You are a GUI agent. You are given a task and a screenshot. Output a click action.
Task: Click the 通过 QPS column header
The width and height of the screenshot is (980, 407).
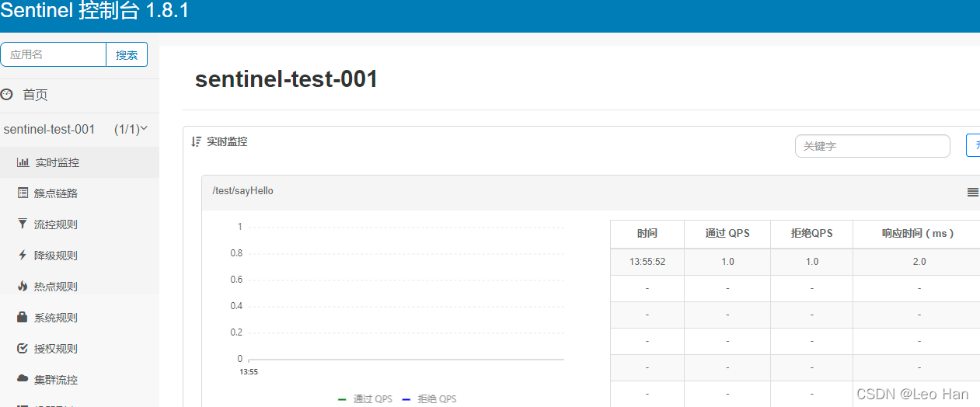click(x=727, y=233)
